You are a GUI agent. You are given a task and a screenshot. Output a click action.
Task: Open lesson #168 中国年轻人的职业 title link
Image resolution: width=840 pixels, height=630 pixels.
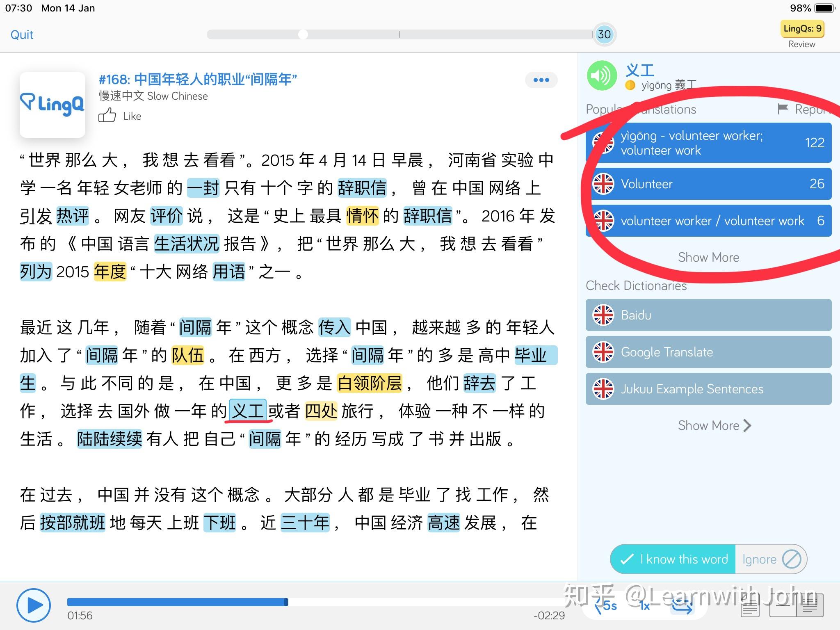click(197, 80)
